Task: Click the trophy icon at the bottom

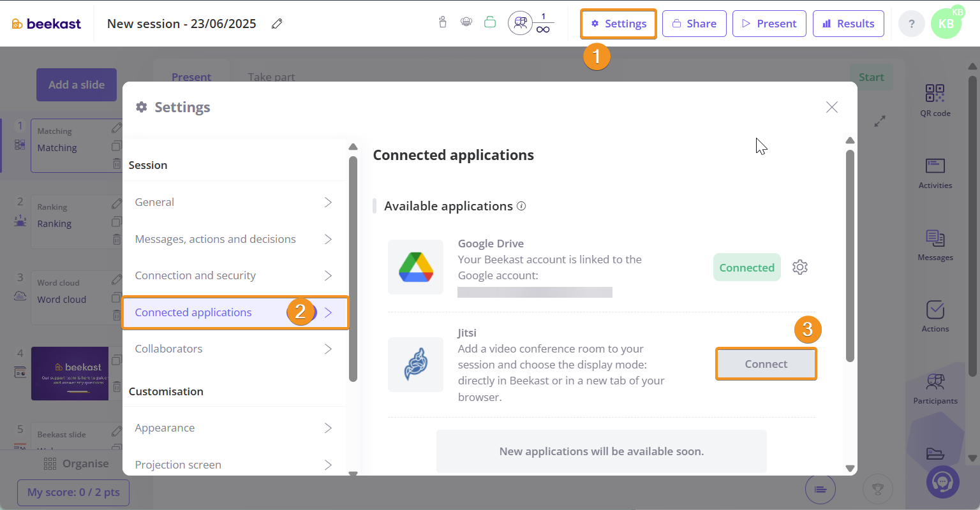Action: click(878, 490)
